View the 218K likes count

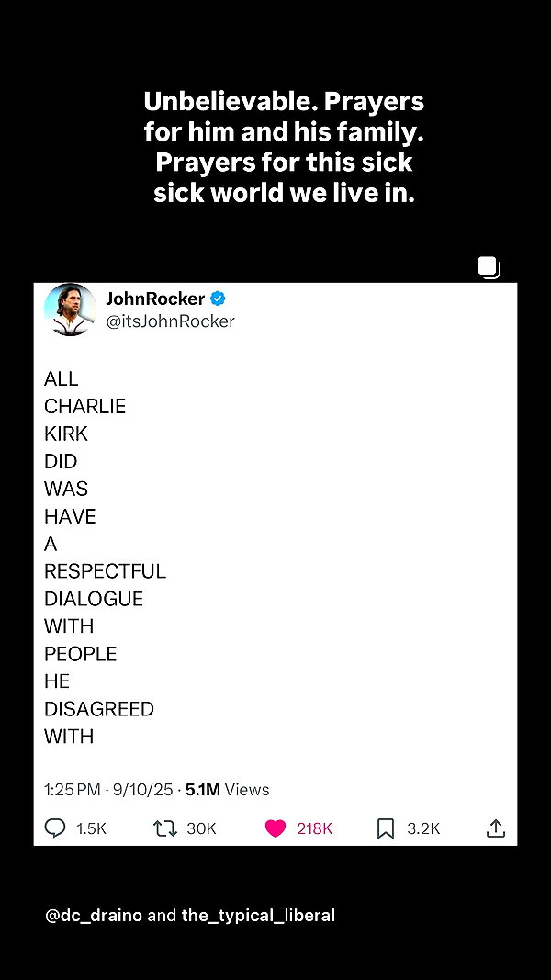coord(314,828)
